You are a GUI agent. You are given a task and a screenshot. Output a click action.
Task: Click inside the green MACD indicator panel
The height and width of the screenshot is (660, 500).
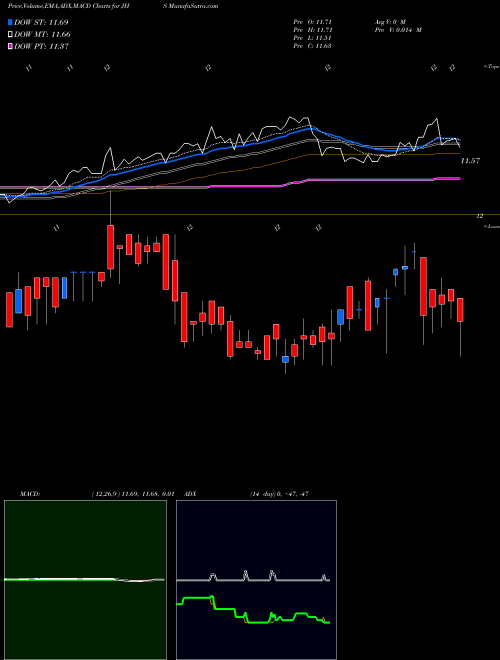point(85,580)
